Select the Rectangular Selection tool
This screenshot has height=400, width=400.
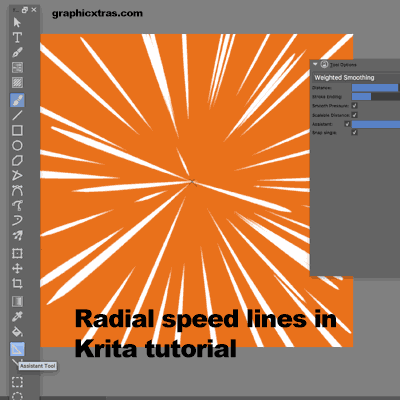coord(17,382)
